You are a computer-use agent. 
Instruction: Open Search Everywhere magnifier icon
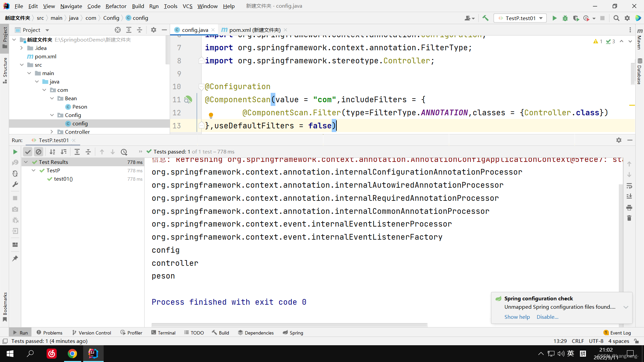point(616,18)
